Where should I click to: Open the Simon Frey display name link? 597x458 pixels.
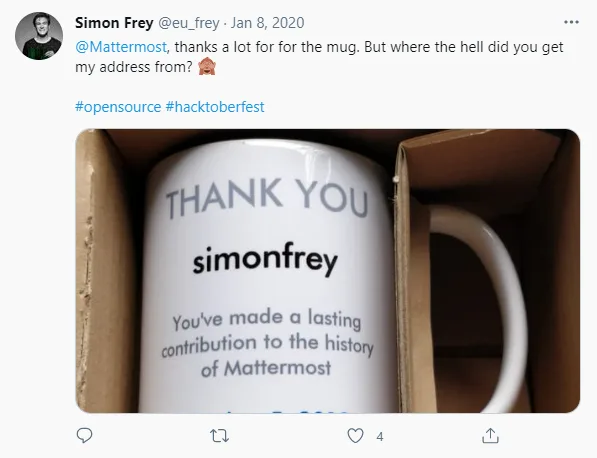114,23
